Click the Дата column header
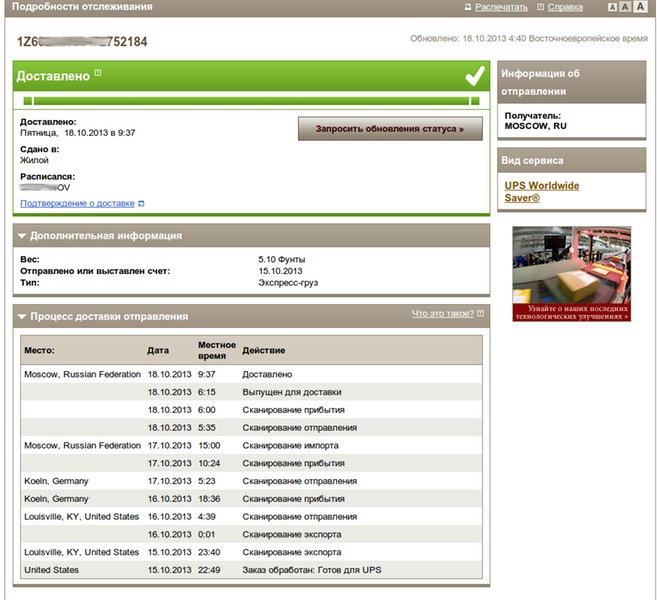The image size is (657, 600). pyautogui.click(x=158, y=350)
